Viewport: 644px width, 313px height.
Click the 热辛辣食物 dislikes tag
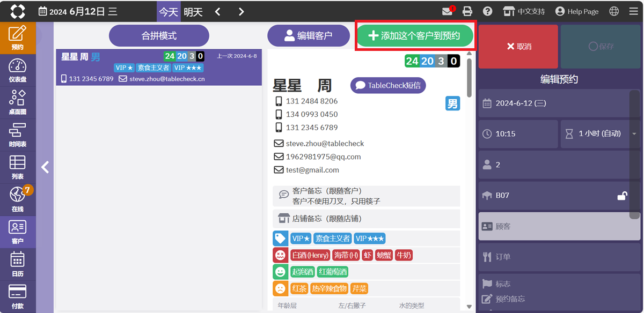(x=329, y=288)
